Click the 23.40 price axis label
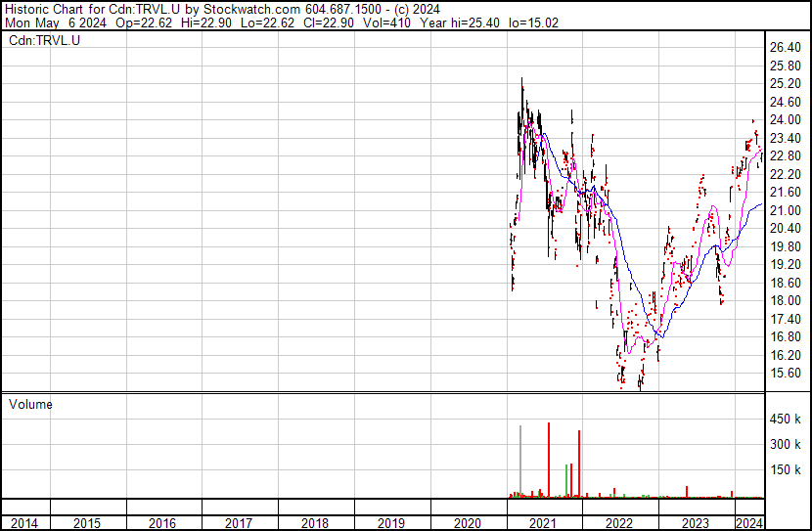The height and width of the screenshot is (531, 812). (785, 138)
